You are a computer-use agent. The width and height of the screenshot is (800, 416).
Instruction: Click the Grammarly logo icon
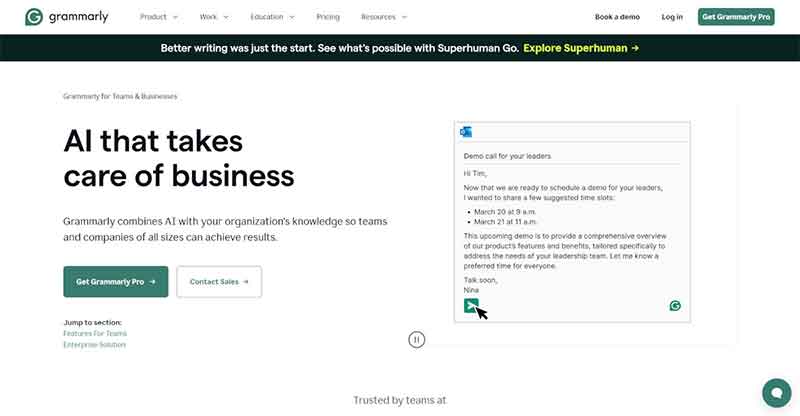tap(34, 17)
